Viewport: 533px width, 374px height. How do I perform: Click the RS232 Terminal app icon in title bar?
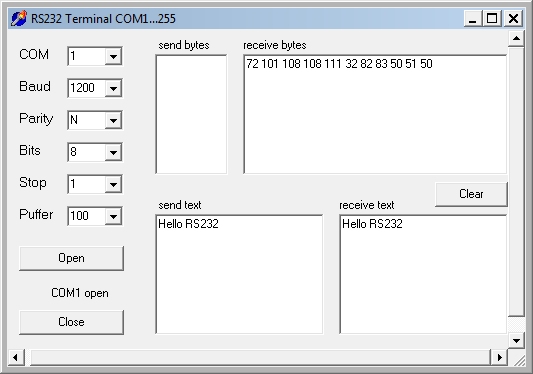(18, 18)
